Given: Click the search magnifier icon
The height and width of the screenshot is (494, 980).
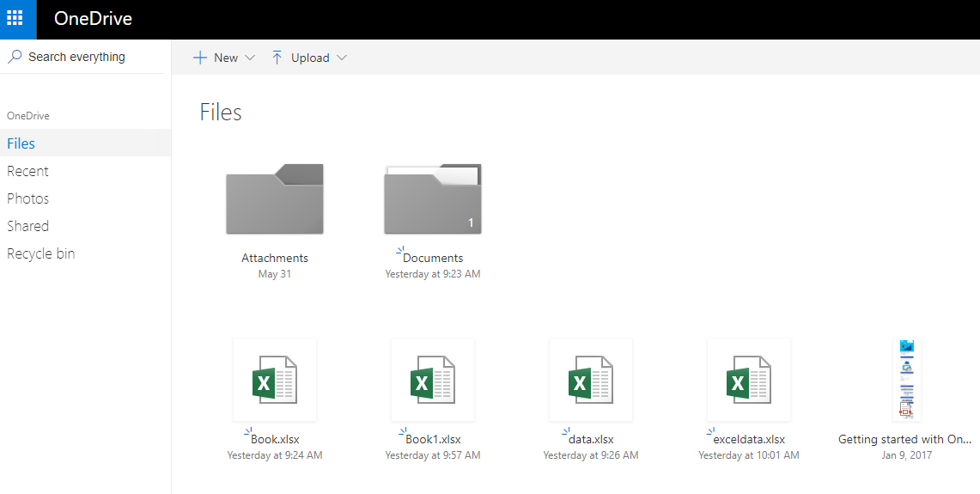Looking at the screenshot, I should pos(15,57).
